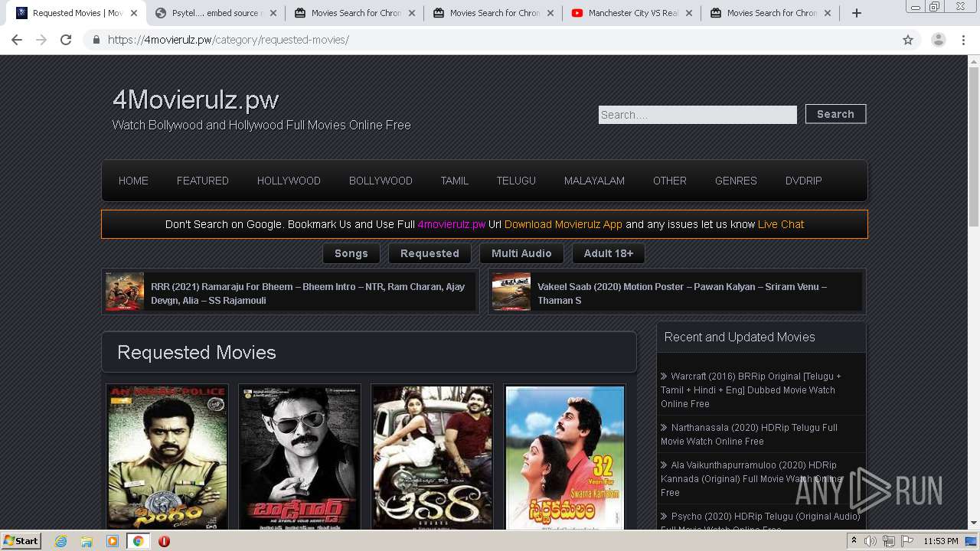Click the volume speaker tray icon
This screenshot has width=980, height=551.
click(x=871, y=541)
